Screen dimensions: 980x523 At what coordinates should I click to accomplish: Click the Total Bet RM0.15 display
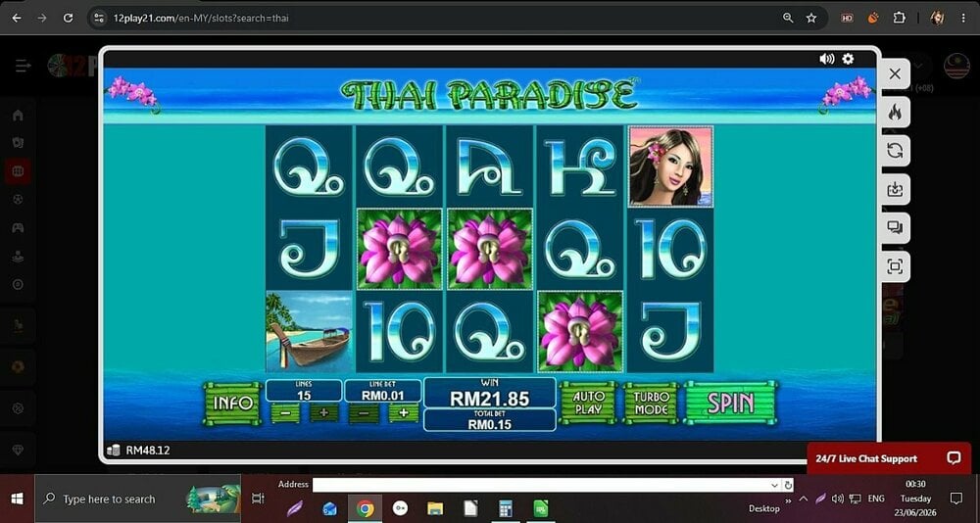[489, 420]
